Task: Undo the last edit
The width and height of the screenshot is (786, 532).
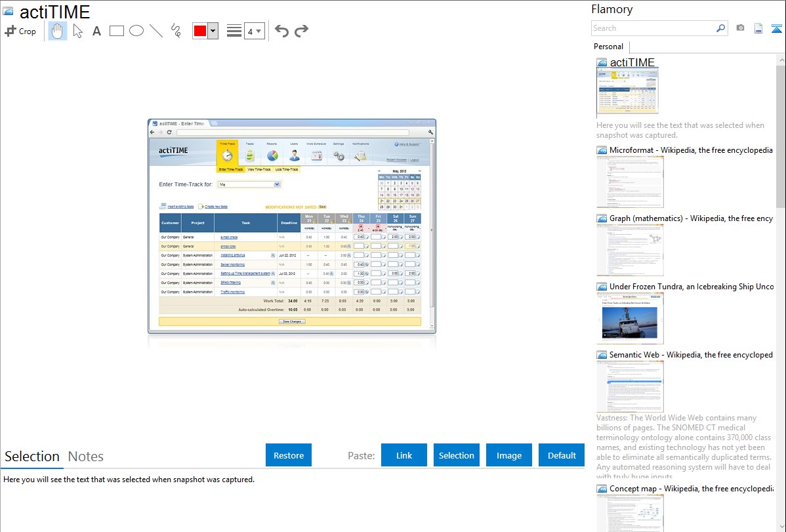Action: coord(281,31)
